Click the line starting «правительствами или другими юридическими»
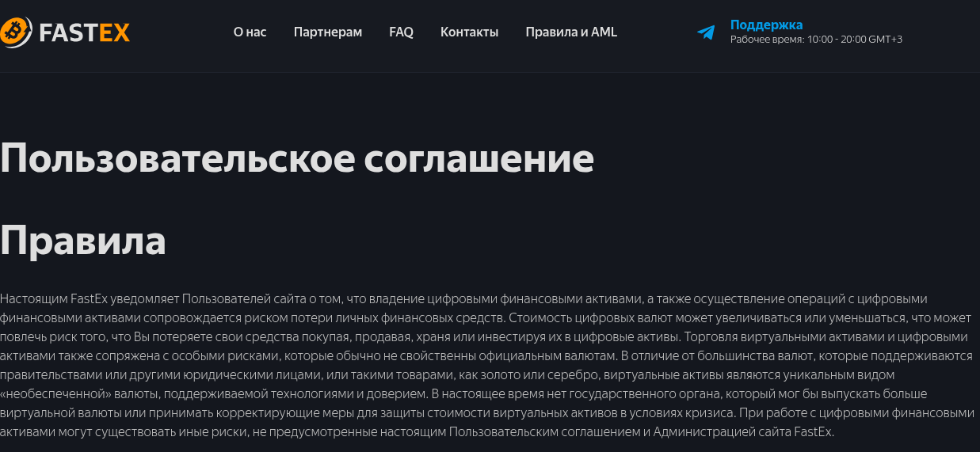Viewport: 980px width, 452px height. 447,375
